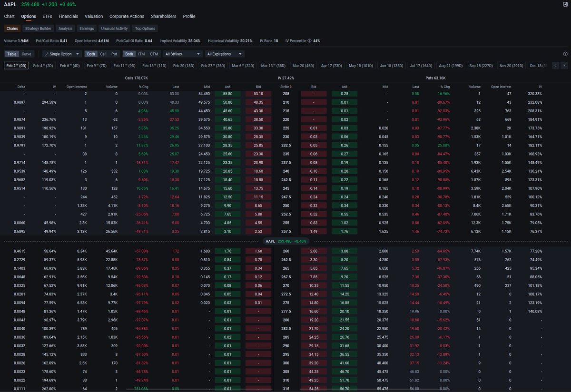The width and height of the screenshot is (571, 392).
Task: Switch to Table view
Action: [x=12, y=54]
